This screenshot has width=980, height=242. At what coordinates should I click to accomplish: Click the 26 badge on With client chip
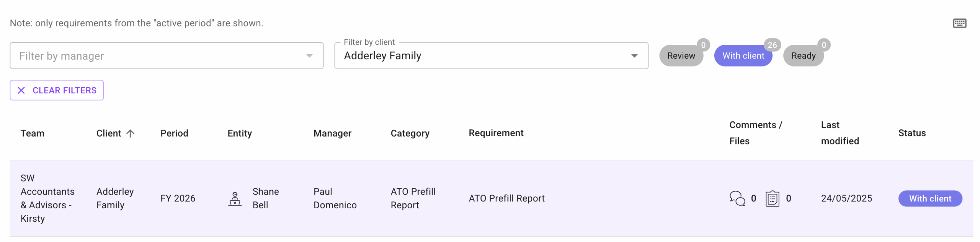click(773, 44)
